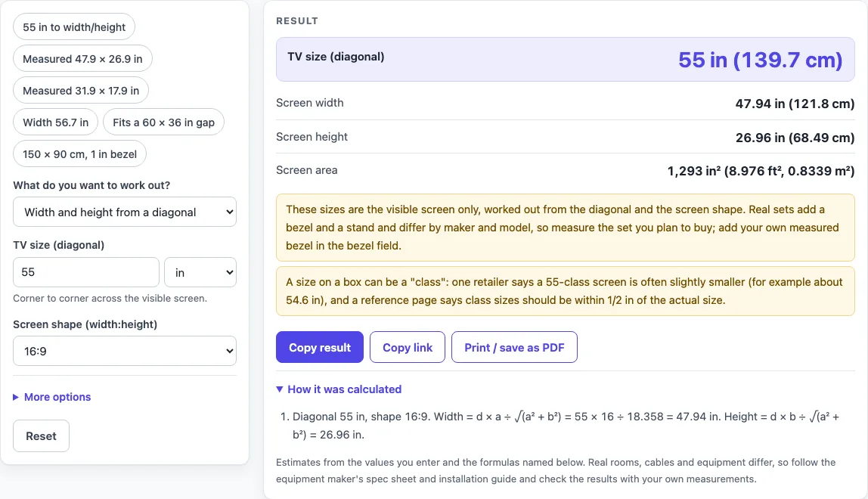The width and height of the screenshot is (868, 499).
Task: Click the 'Screen shape (width:height)' field label
Action: [x=85, y=324]
